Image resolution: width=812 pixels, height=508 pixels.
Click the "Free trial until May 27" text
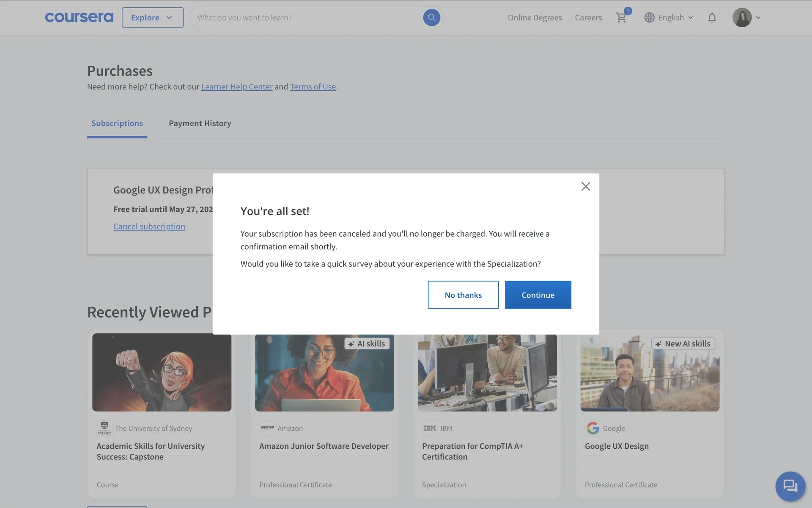click(x=163, y=209)
